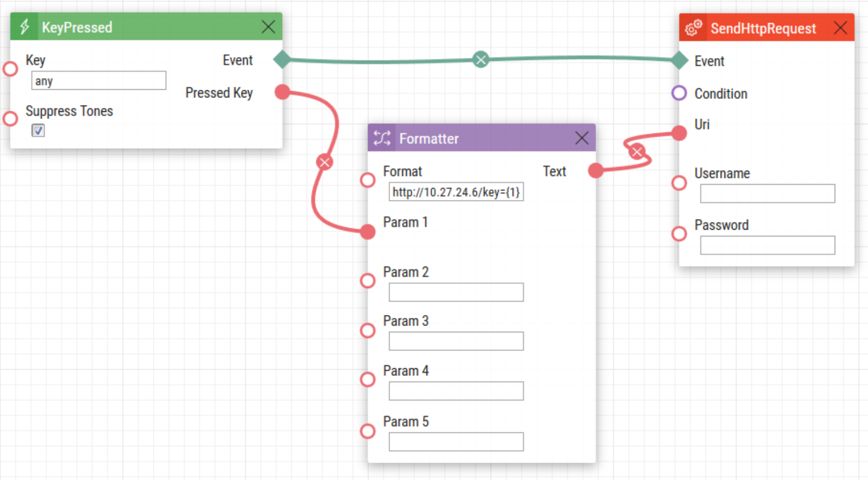Click the Event input diamond on SendHttpRequest
Screen dimensions: 868x480
coord(680,60)
